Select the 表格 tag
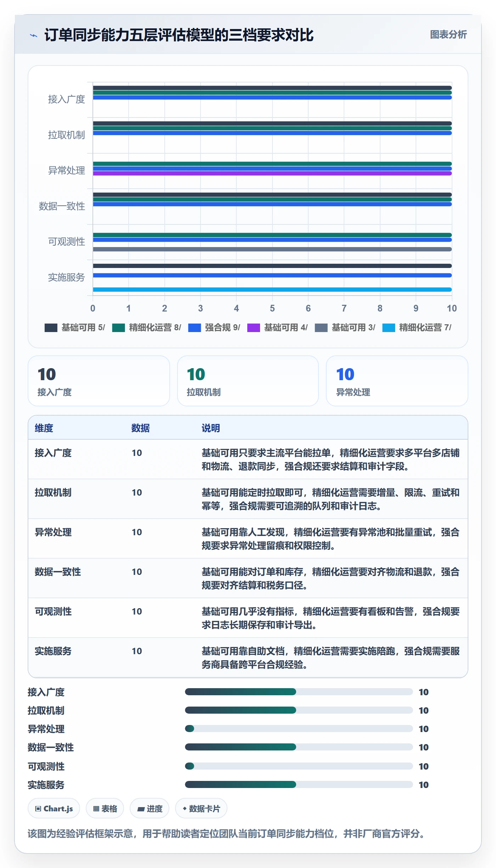The image size is (496, 868). 105,809
